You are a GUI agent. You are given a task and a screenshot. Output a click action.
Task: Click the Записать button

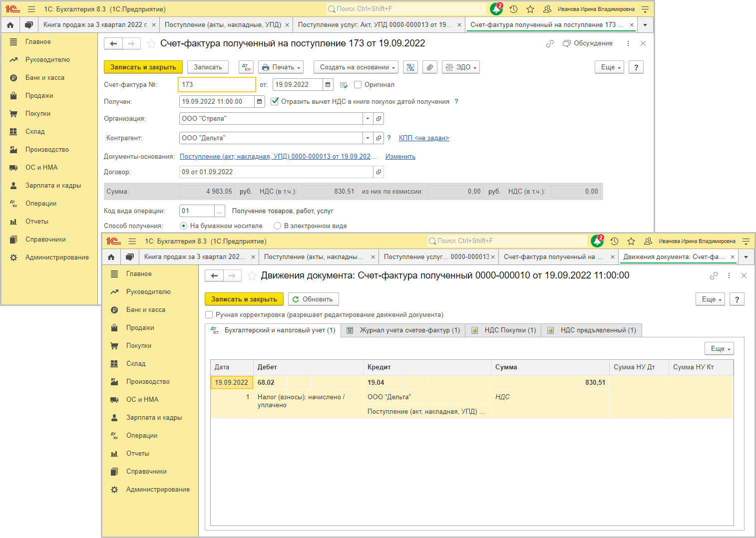point(208,67)
